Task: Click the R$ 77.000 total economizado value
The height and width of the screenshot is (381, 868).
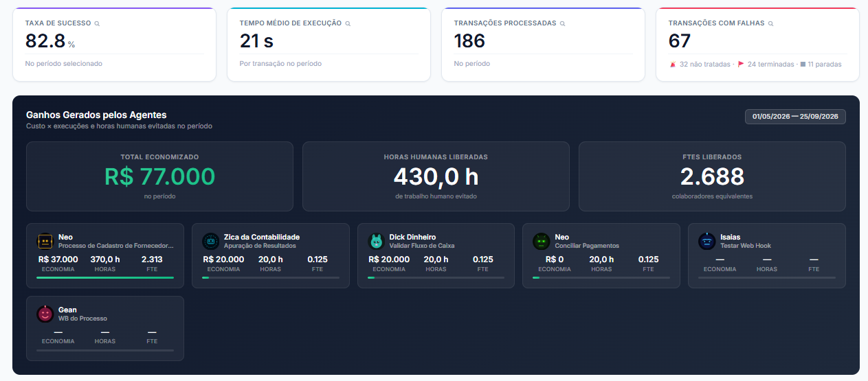Action: click(159, 176)
